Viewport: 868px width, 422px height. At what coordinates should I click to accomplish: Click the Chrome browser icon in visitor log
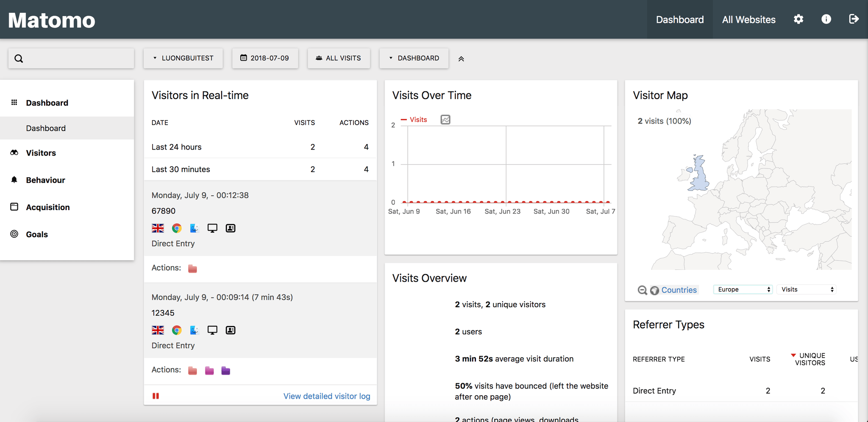pos(176,228)
